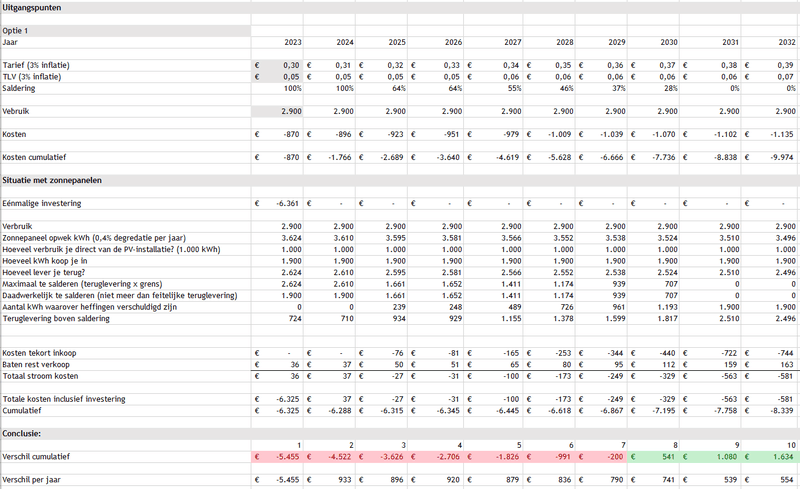The width and height of the screenshot is (800, 489).
Task: Select the green 1.634 difference cell
Action: pos(770,457)
